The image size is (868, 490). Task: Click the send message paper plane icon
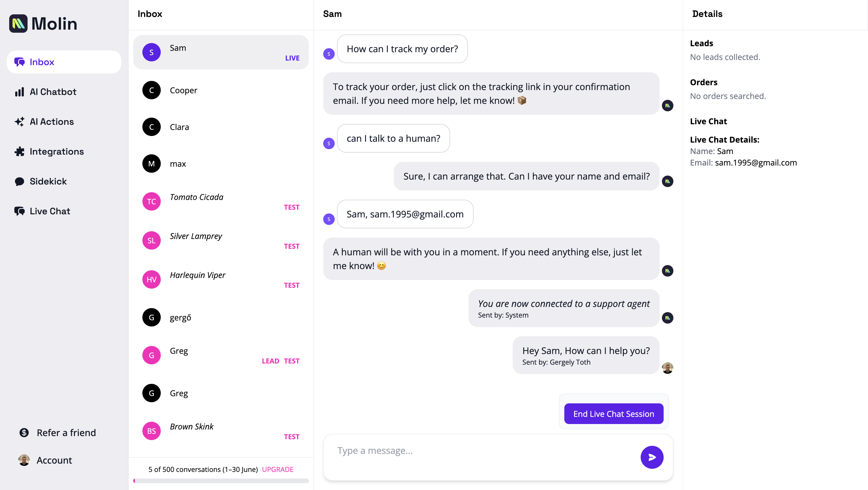652,457
